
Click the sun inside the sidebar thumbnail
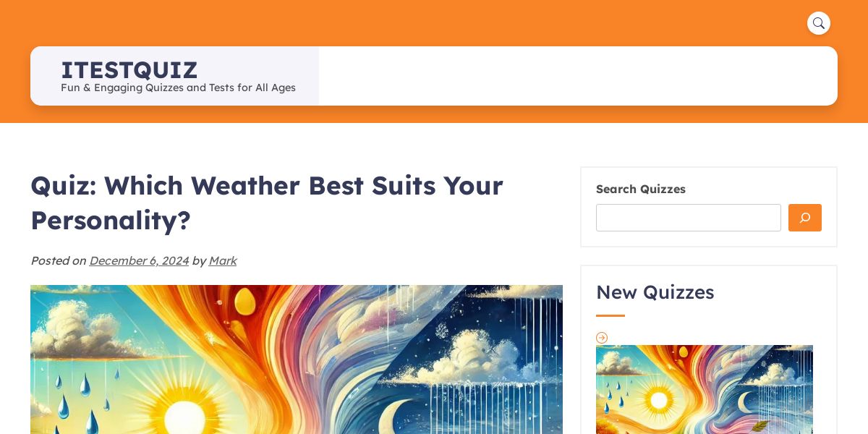point(659,400)
